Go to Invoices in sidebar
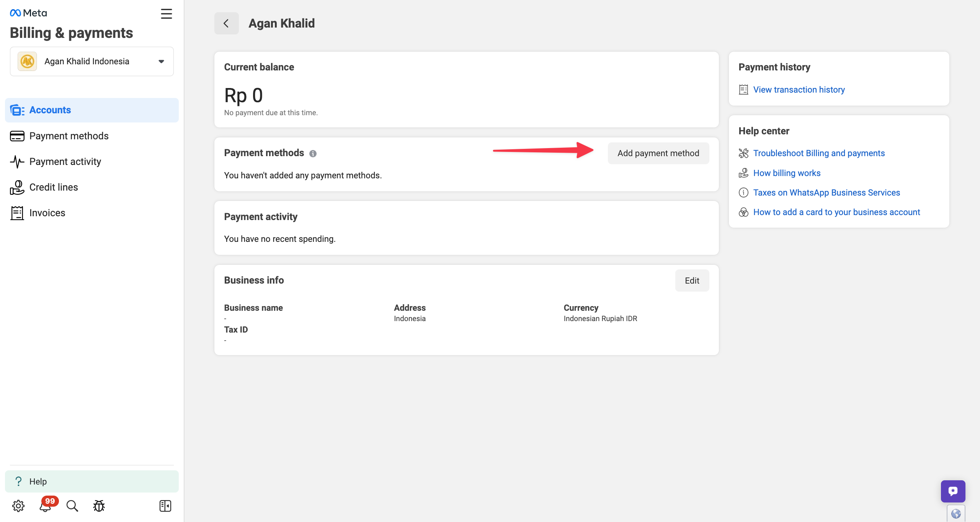980x522 pixels. pos(47,213)
